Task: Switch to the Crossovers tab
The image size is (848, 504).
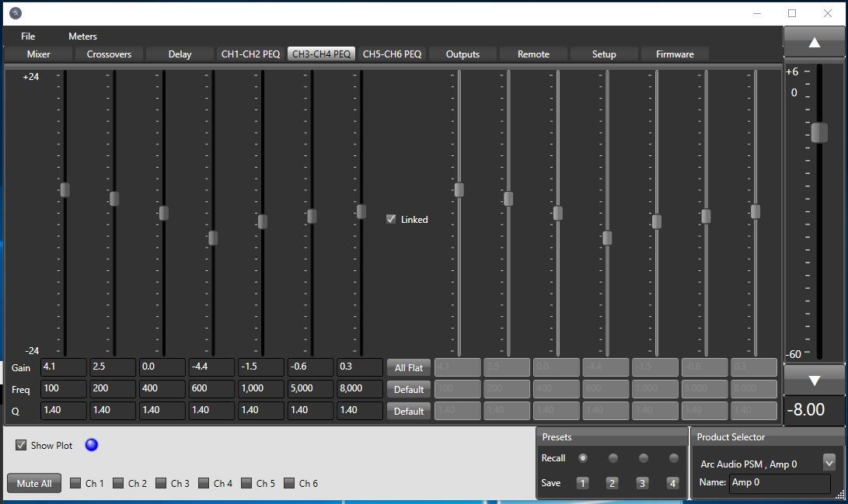Action: tap(109, 54)
